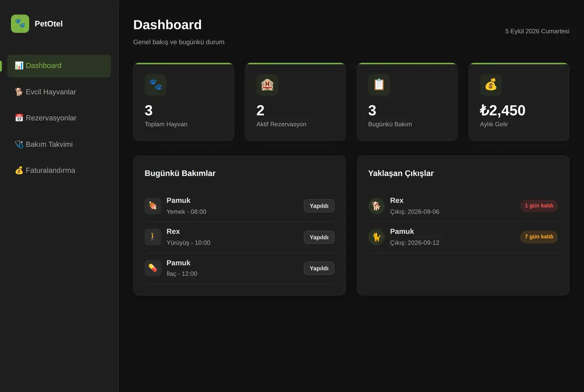Mark Pamuk's İlaç 12:00 as Yapıldı
Image resolution: width=584 pixels, height=392 pixels.
coord(319,268)
